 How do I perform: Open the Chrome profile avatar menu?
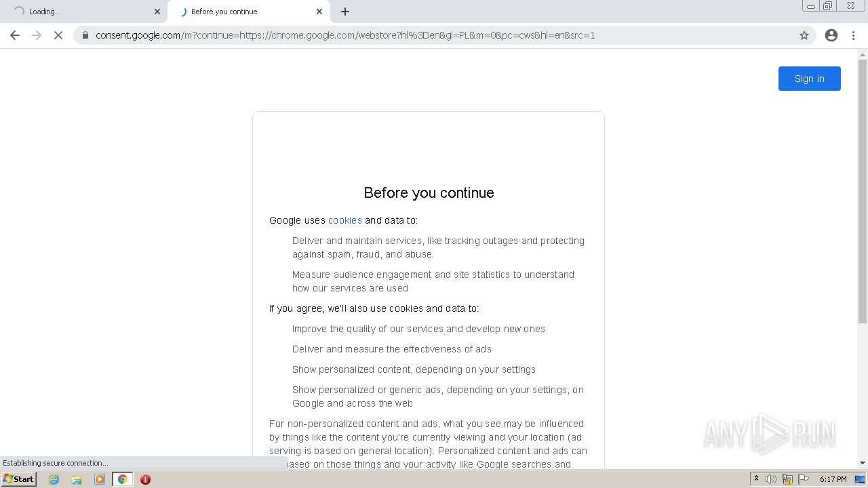pos(831,35)
